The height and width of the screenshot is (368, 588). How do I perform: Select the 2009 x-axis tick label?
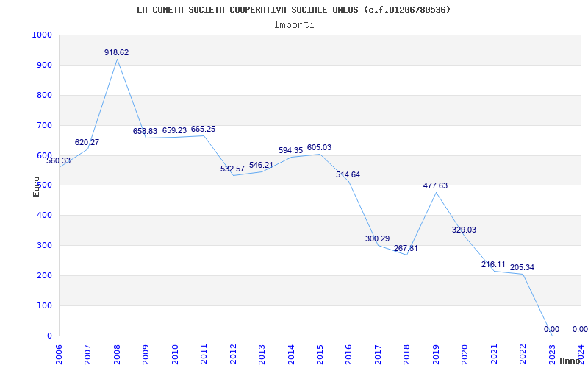[146, 355]
